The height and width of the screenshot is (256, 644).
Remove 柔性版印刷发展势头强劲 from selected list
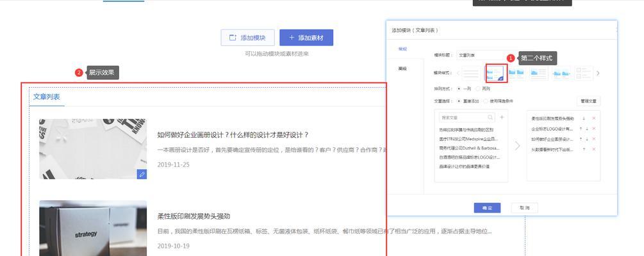point(593,118)
